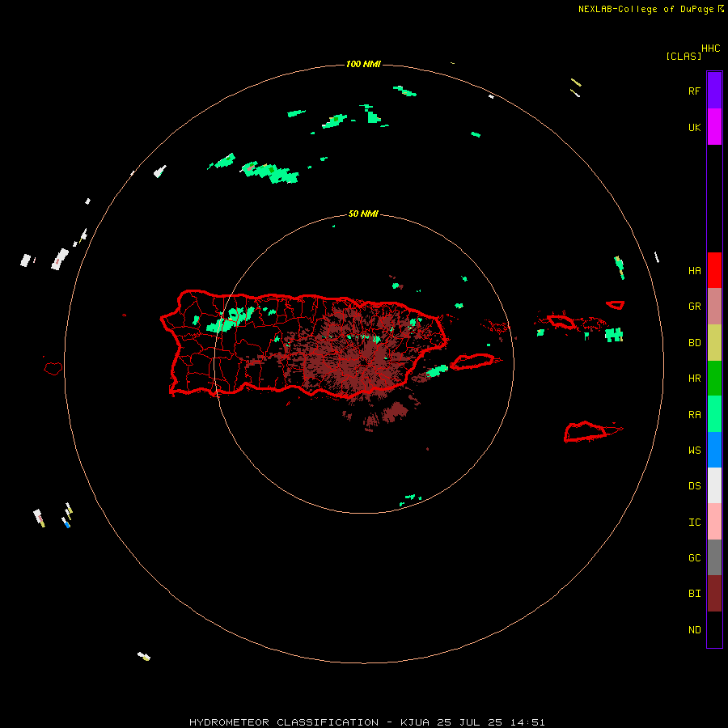Click the RF legend label
The image size is (728, 728).
(694, 91)
